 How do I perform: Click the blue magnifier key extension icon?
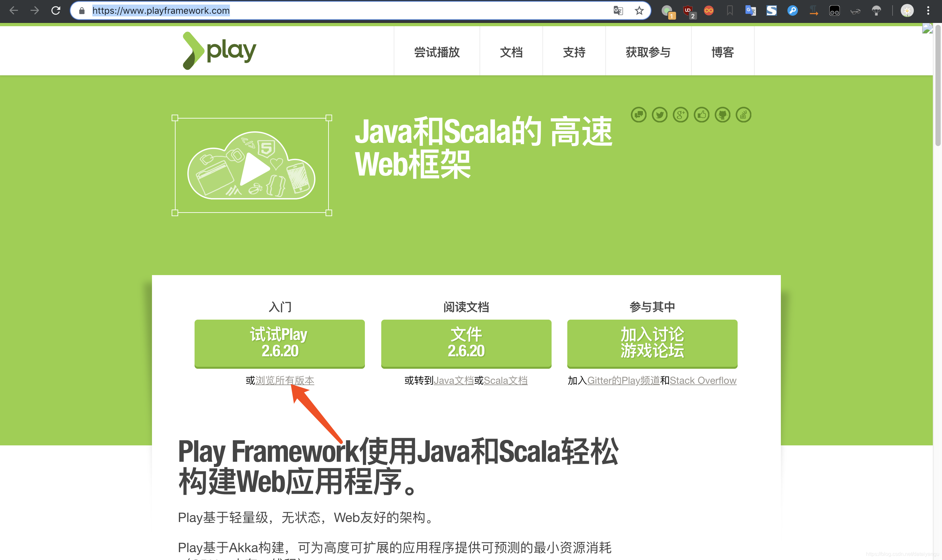[793, 10]
